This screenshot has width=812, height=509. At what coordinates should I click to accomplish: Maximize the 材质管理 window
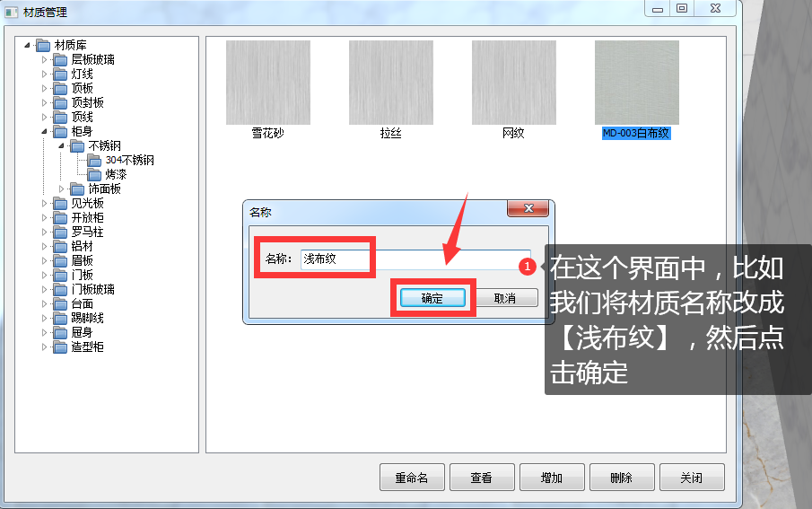click(x=682, y=8)
